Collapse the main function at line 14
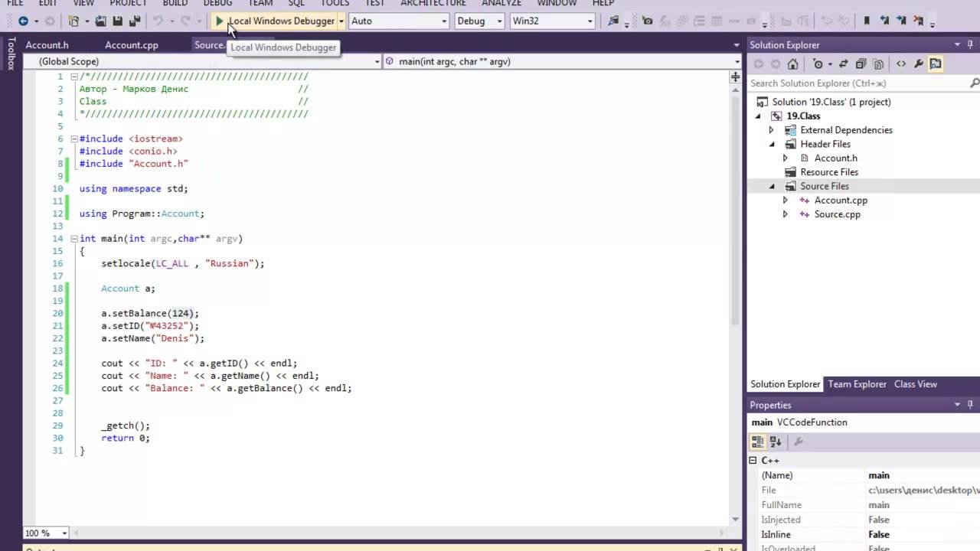Screen dimensions: 980x551 point(74,238)
